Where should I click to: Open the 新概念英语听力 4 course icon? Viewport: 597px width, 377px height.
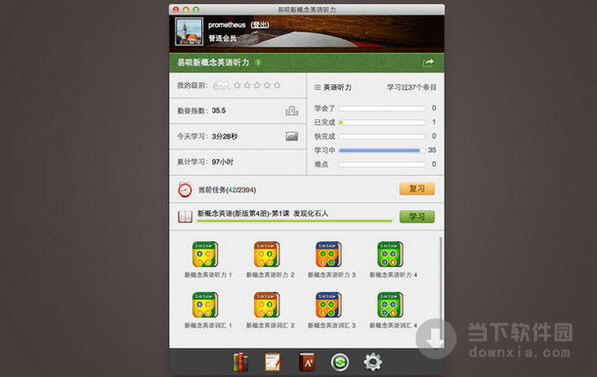coord(390,254)
